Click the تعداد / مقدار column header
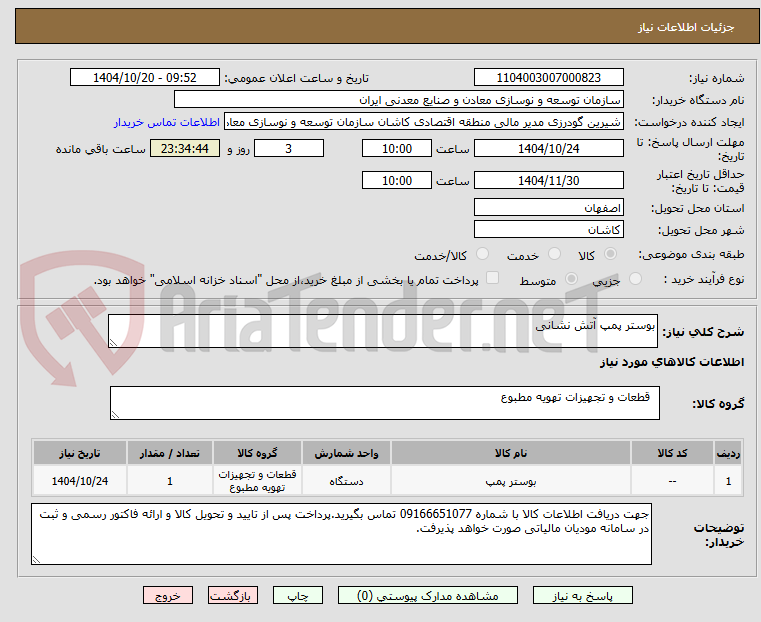 169,453
